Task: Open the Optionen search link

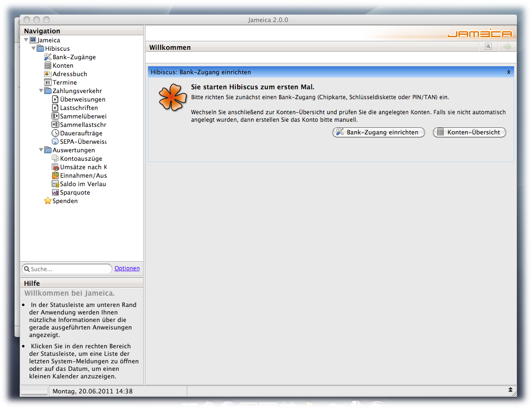Action: point(127,268)
